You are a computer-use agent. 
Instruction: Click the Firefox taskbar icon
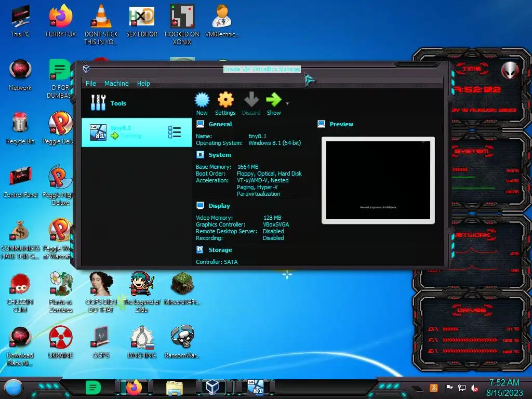pyautogui.click(x=134, y=388)
